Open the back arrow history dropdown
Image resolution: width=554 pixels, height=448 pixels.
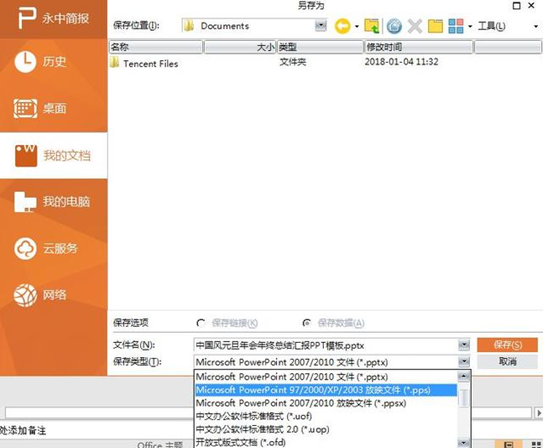click(357, 26)
